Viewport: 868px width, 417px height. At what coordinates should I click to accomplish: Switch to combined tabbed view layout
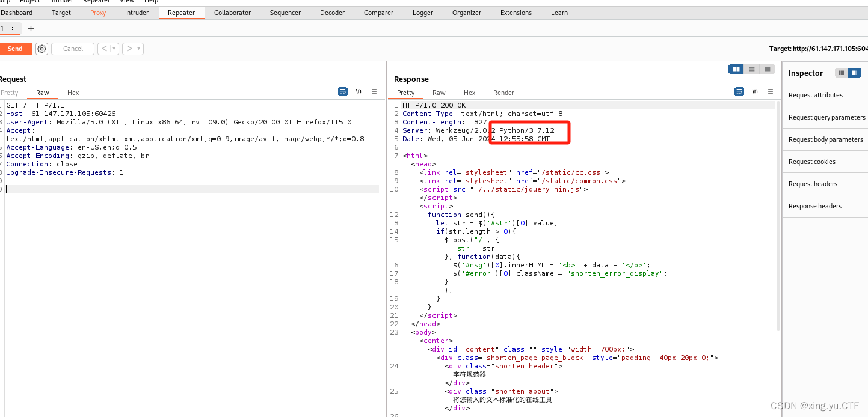pyautogui.click(x=768, y=69)
